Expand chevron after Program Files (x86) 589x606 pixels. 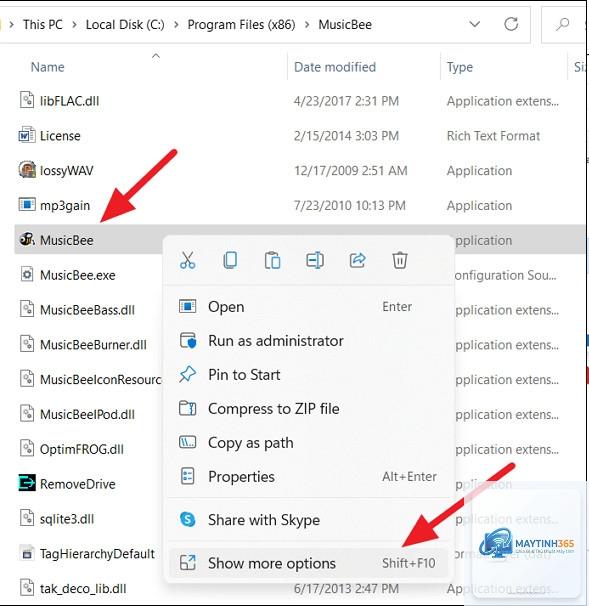[307, 25]
